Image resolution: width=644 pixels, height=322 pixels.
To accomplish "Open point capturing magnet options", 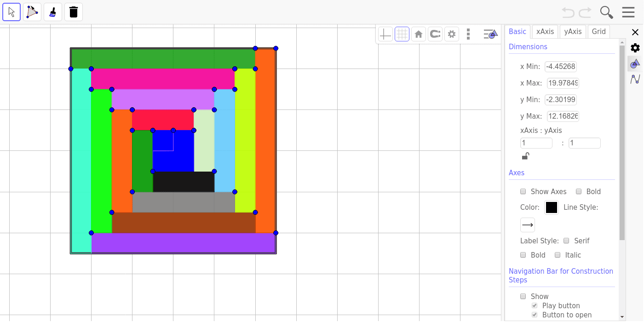I will point(435,34).
